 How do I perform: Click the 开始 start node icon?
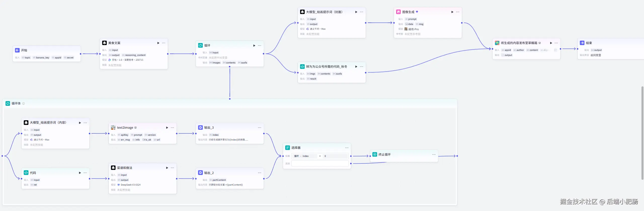click(17, 50)
